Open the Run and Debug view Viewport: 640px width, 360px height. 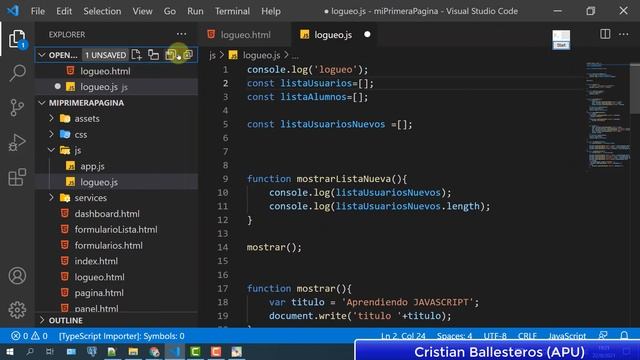click(x=17, y=142)
